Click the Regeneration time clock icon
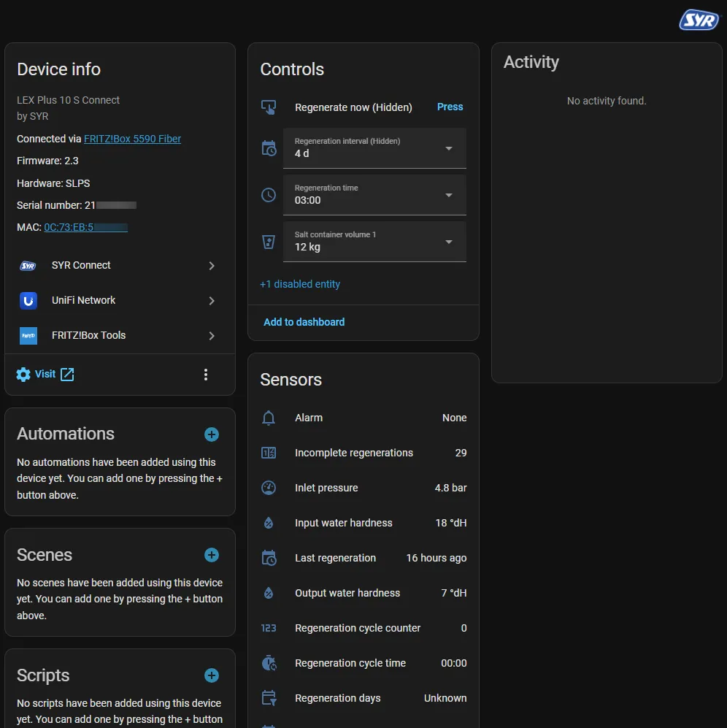This screenshot has height=728, width=727. click(269, 195)
